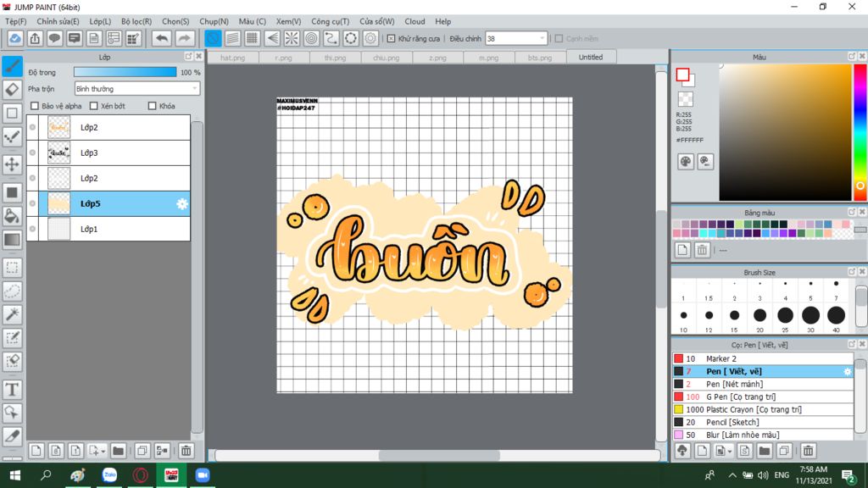Select the Brush tool in left toolbar
Image resolution: width=868 pixels, height=488 pixels.
pyautogui.click(x=12, y=66)
